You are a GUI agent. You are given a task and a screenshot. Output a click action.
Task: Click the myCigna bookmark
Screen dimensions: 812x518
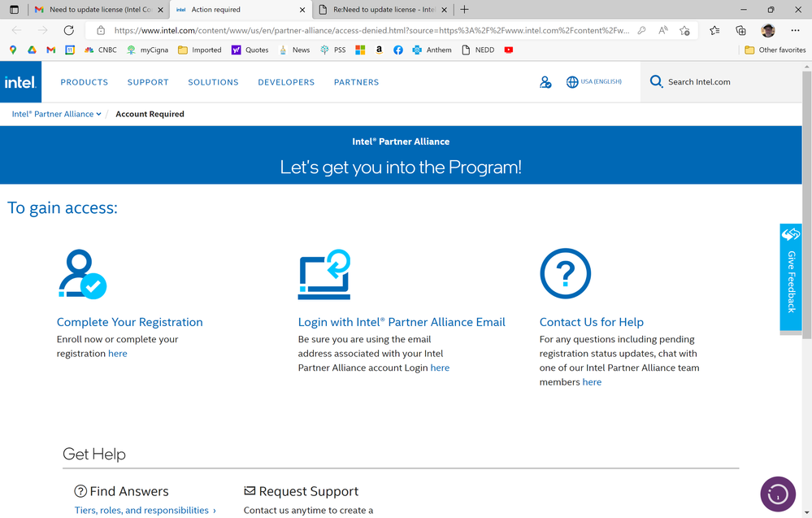pos(148,50)
